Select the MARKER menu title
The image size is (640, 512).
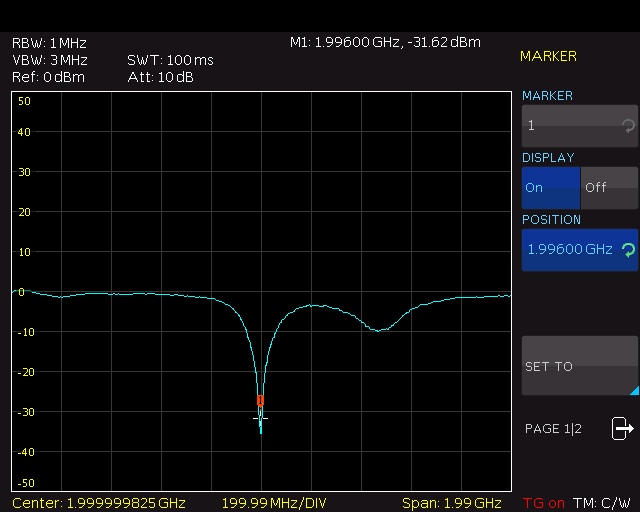[548, 56]
